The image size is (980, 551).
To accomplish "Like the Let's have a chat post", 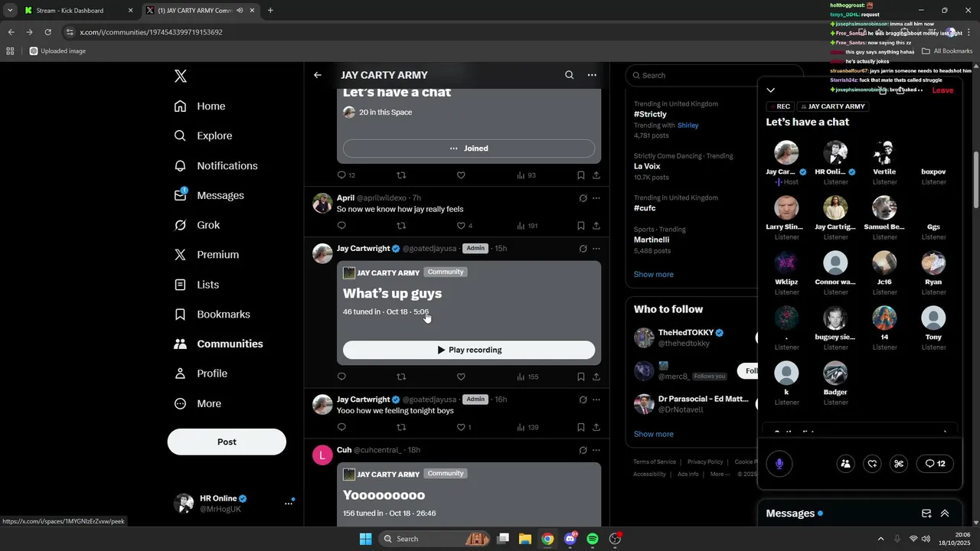I will coord(461,175).
